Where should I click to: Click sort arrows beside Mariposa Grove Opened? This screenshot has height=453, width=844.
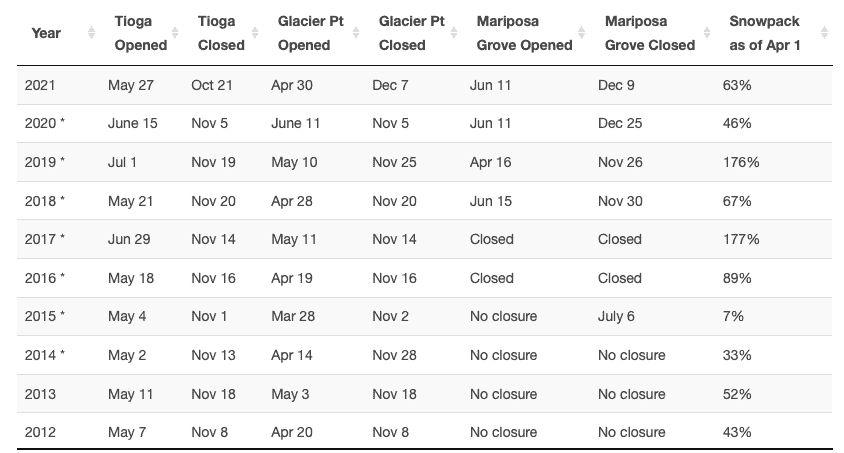pyautogui.click(x=581, y=33)
